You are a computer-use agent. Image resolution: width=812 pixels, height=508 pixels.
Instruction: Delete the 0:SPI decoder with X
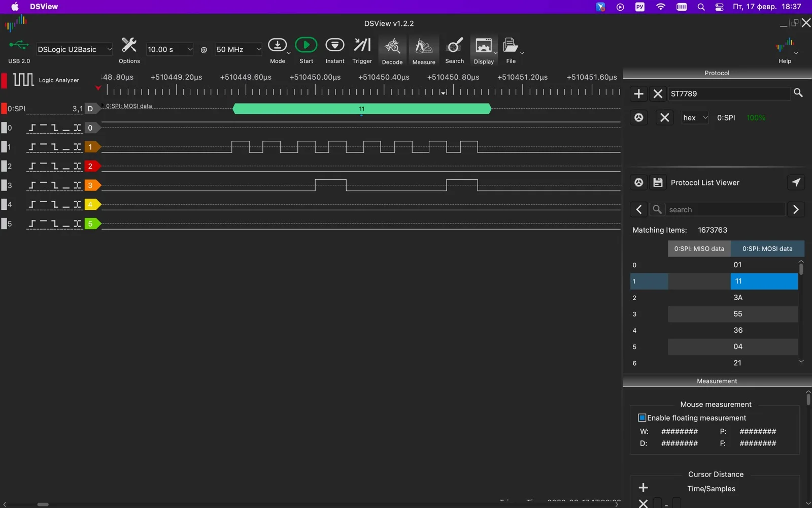pos(664,118)
